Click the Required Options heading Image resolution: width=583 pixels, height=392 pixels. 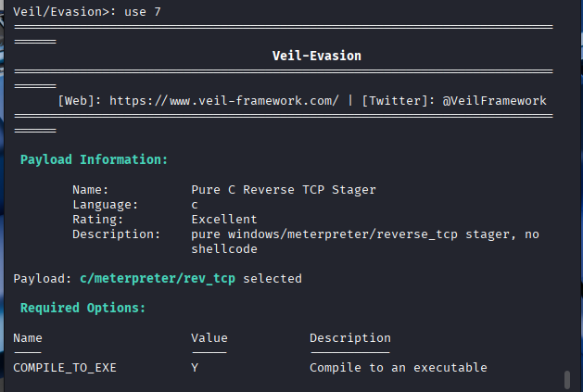click(82, 308)
